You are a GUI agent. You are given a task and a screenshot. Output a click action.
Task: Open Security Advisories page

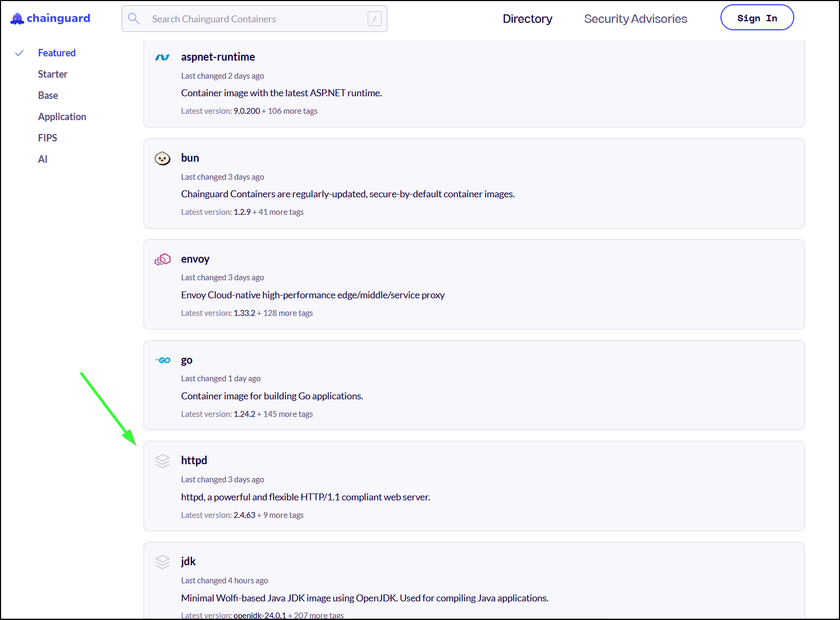(635, 19)
